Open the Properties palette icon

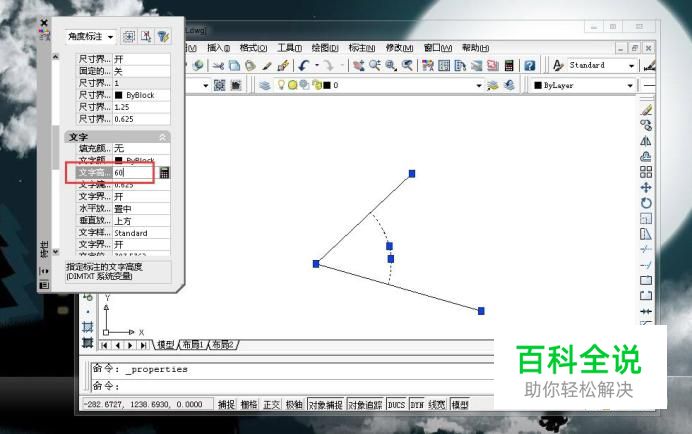click(428, 66)
